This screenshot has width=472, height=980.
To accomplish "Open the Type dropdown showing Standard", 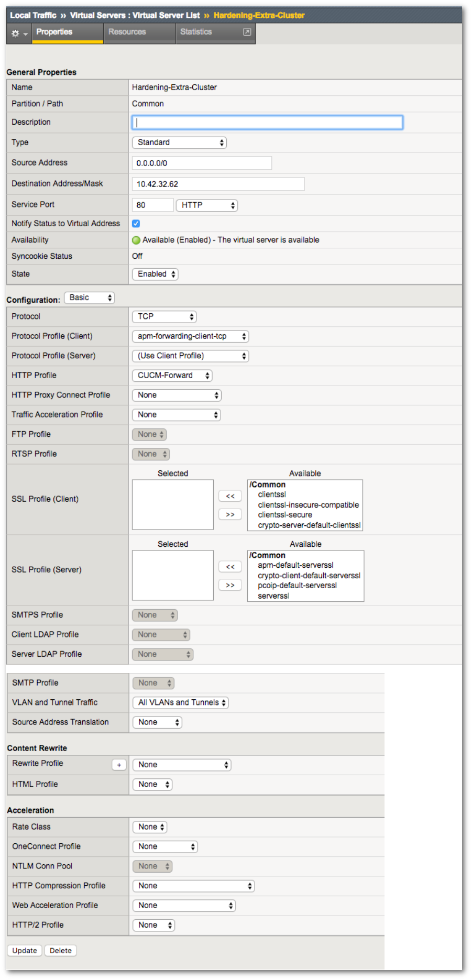I will tap(179, 142).
